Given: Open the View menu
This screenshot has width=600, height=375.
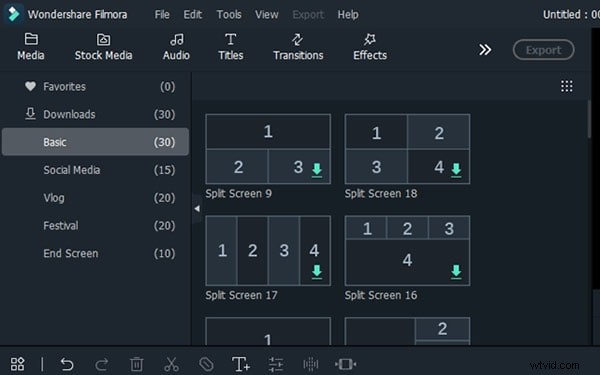Looking at the screenshot, I should [x=267, y=15].
